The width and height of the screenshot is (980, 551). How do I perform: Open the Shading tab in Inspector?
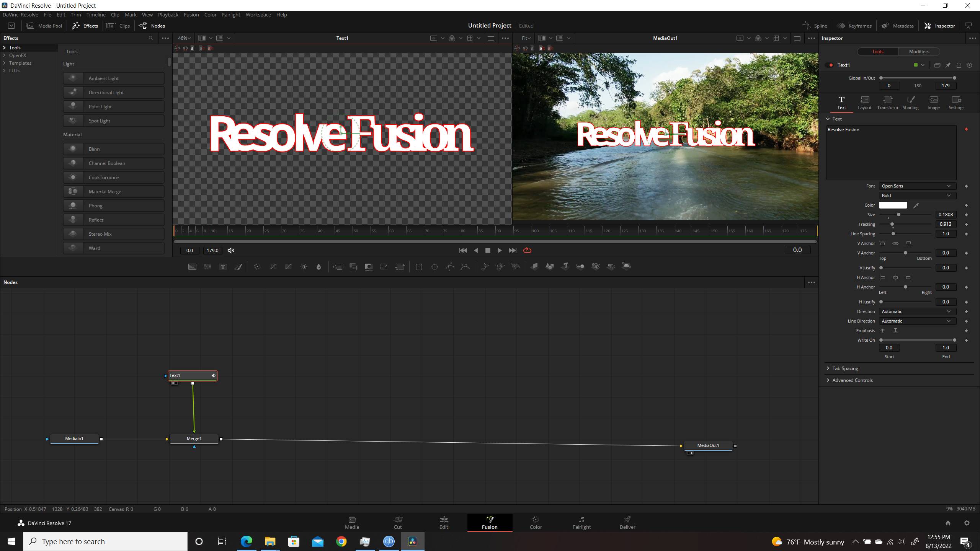click(910, 103)
